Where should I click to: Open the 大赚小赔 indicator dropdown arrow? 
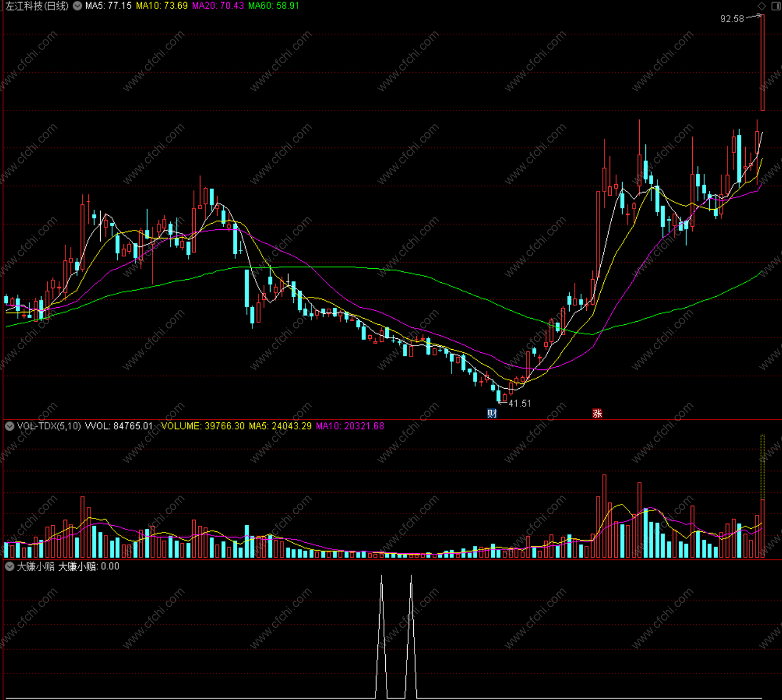click(9, 566)
